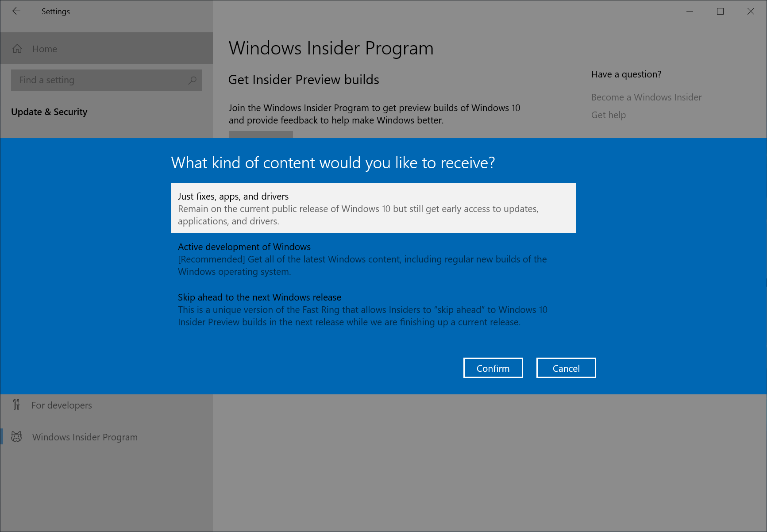Click the For developers wrench icon
The width and height of the screenshot is (767, 532).
coord(17,405)
